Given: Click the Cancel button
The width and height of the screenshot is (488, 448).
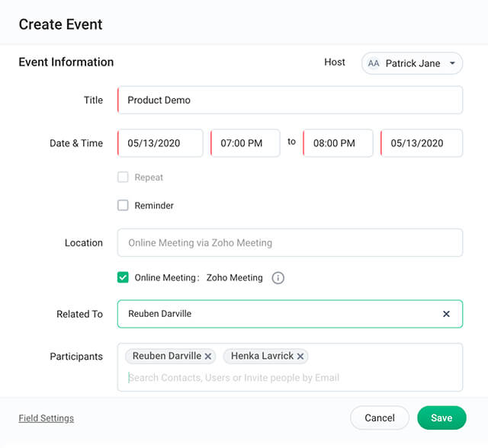Looking at the screenshot, I should pos(380,418).
